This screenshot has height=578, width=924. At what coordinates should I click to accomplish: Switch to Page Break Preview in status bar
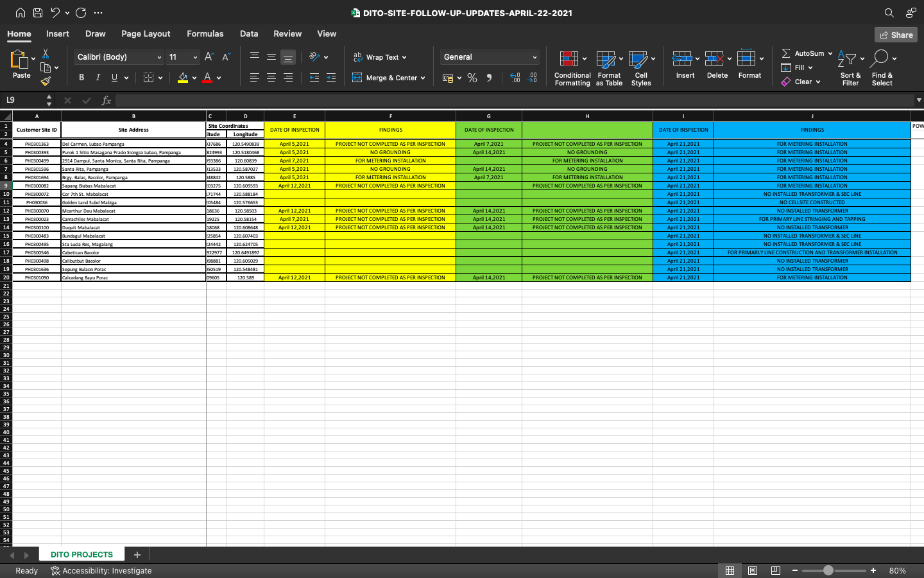pyautogui.click(x=775, y=570)
